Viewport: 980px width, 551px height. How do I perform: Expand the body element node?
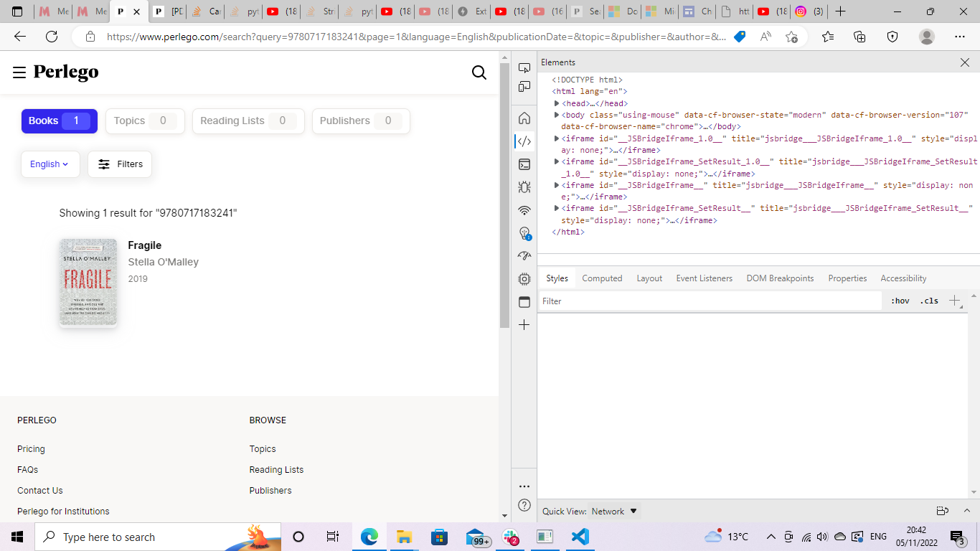tap(557, 115)
